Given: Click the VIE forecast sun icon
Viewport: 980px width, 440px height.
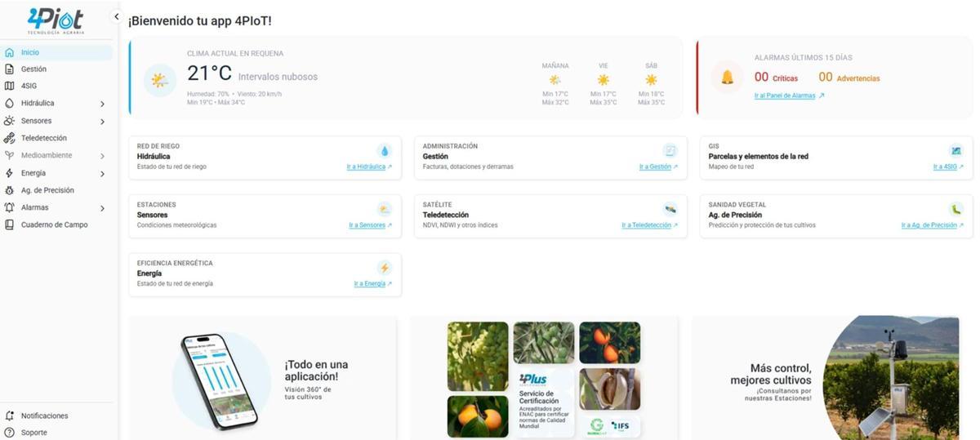Looking at the screenshot, I should (x=604, y=80).
